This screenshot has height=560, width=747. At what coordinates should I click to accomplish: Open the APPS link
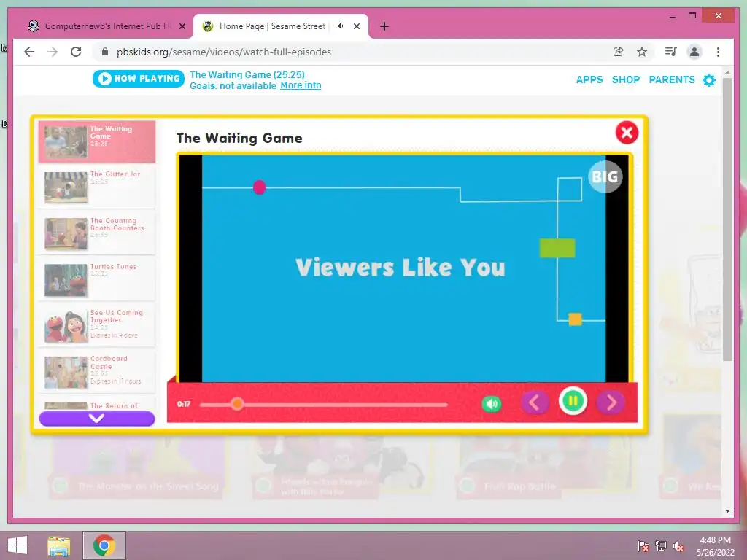[589, 79]
